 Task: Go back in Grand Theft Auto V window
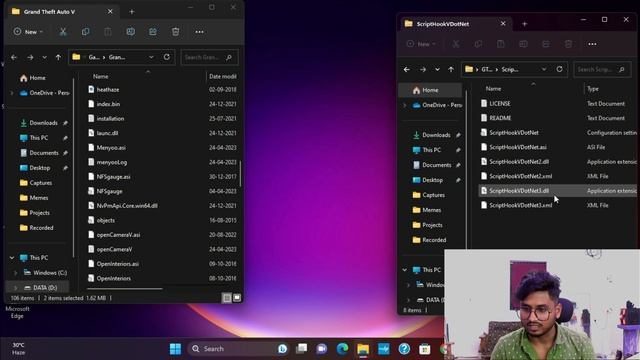pyautogui.click(x=14, y=58)
